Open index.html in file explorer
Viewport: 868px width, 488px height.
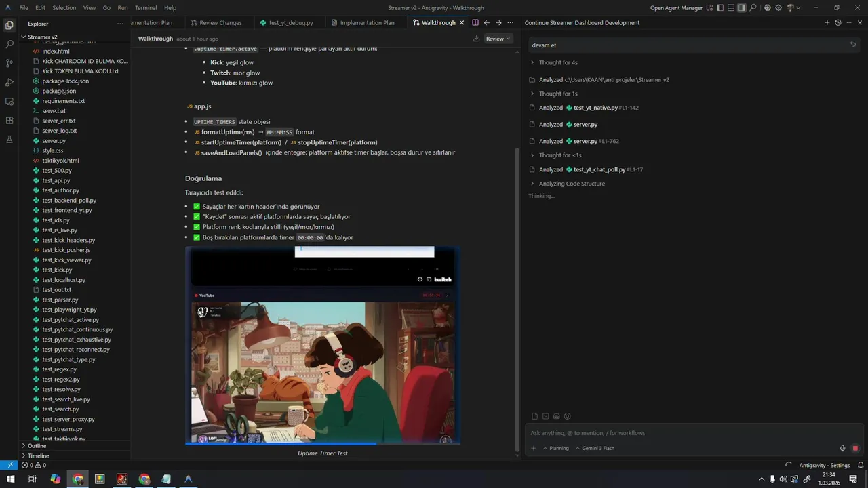[x=56, y=52]
